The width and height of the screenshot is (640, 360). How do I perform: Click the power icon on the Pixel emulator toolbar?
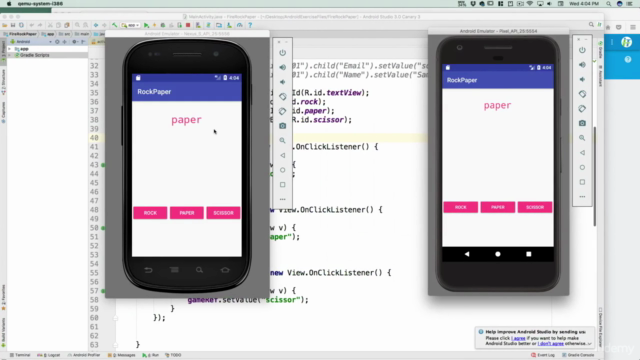(x=582, y=50)
